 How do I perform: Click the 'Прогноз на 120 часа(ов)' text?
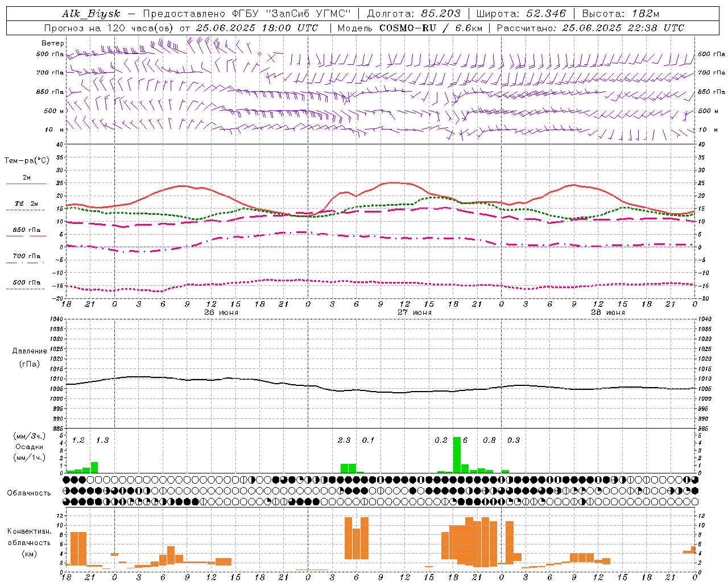pos(108,28)
